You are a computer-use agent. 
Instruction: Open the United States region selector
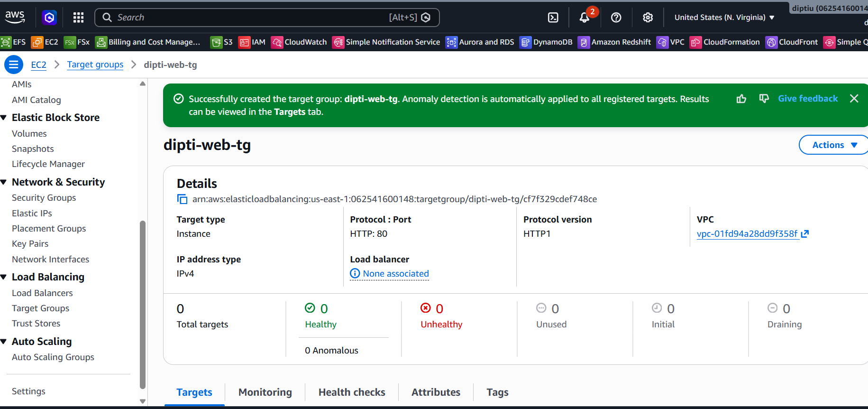click(x=724, y=18)
